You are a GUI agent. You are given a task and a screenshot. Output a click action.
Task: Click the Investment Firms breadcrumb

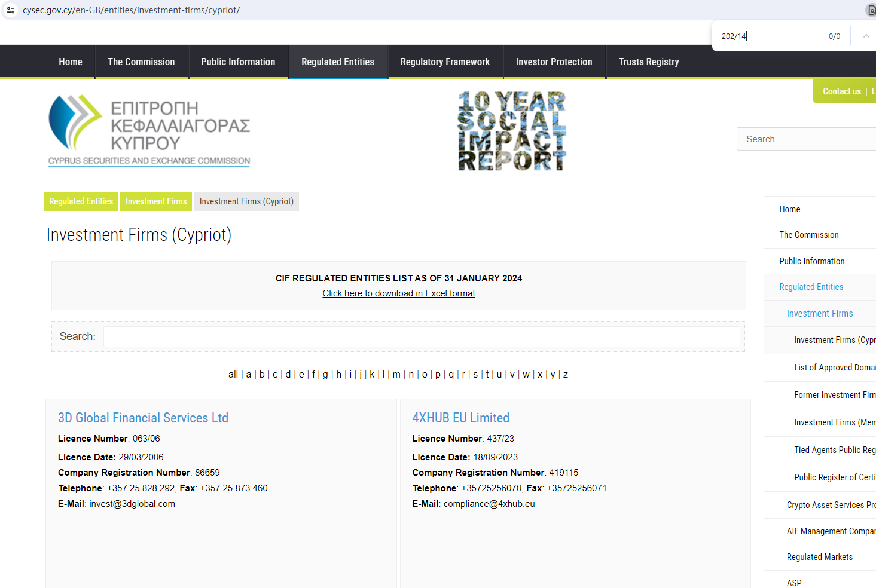click(x=156, y=201)
